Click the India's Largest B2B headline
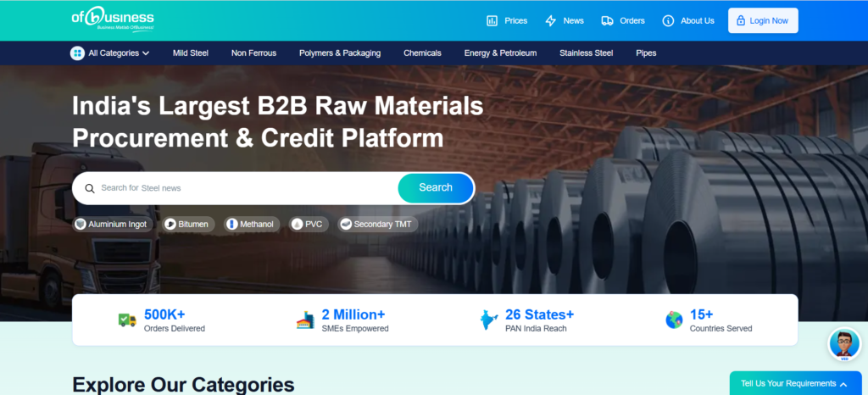 pos(278,122)
